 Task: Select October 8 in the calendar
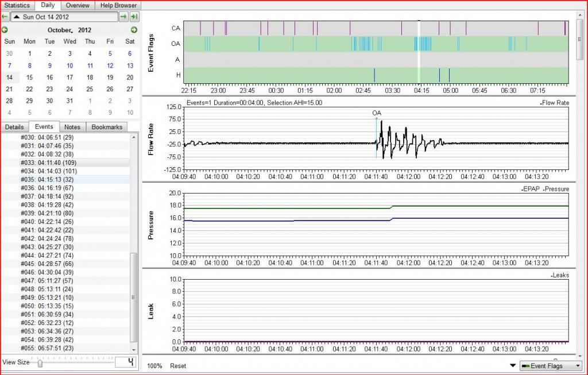(x=30, y=65)
